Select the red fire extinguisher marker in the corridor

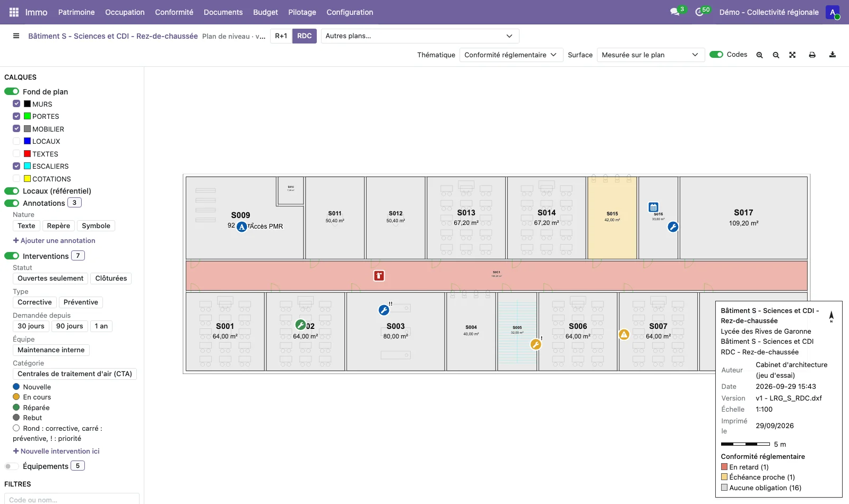click(379, 275)
